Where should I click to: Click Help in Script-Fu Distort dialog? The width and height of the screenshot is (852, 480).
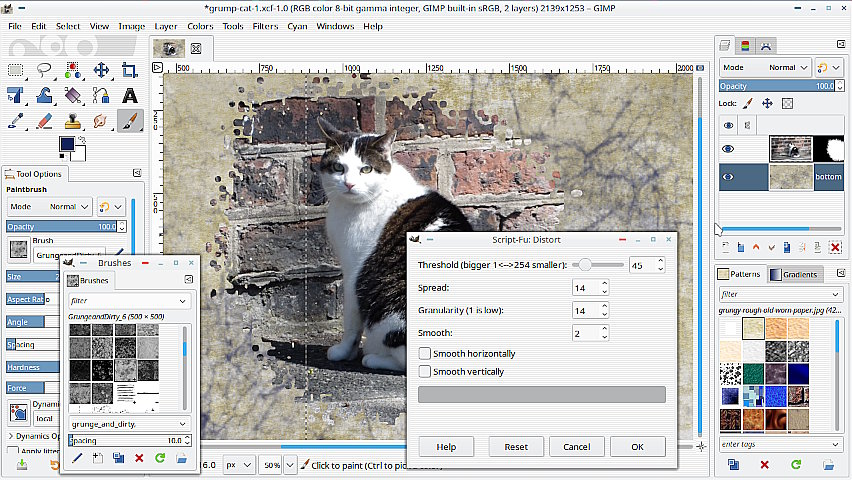click(446, 447)
